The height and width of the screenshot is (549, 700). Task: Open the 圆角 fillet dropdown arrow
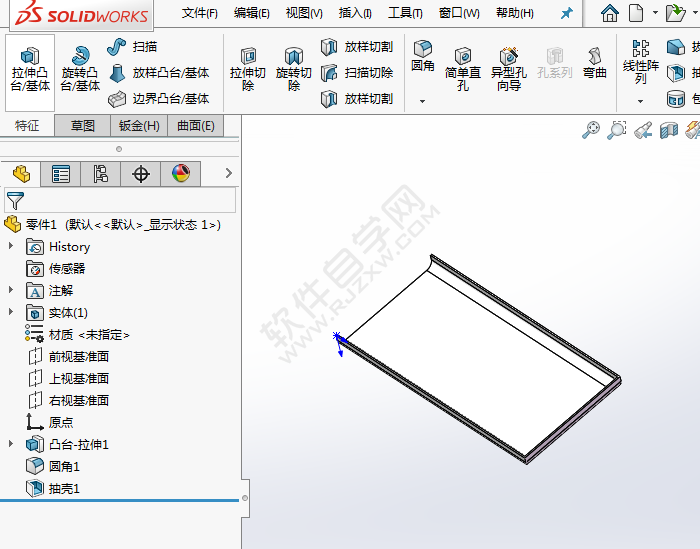point(422,101)
